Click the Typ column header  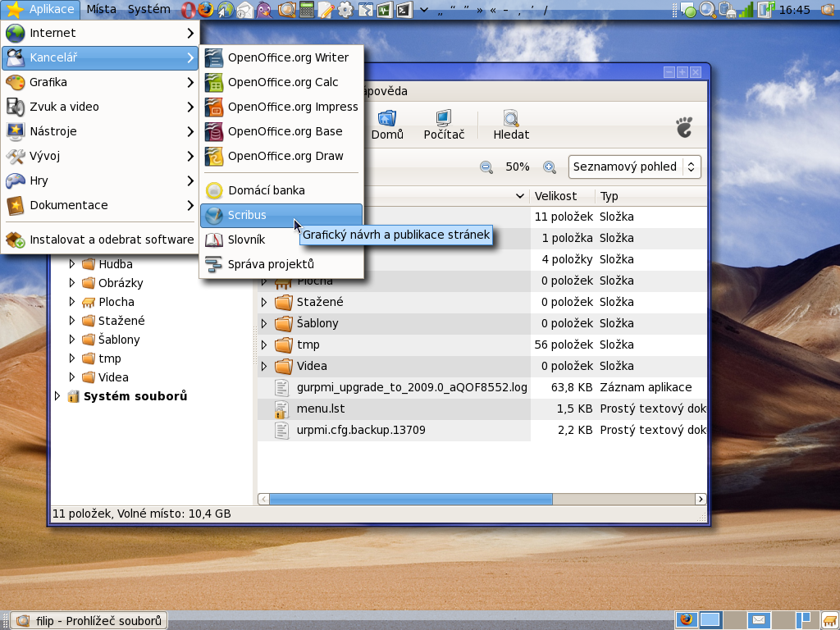point(651,196)
